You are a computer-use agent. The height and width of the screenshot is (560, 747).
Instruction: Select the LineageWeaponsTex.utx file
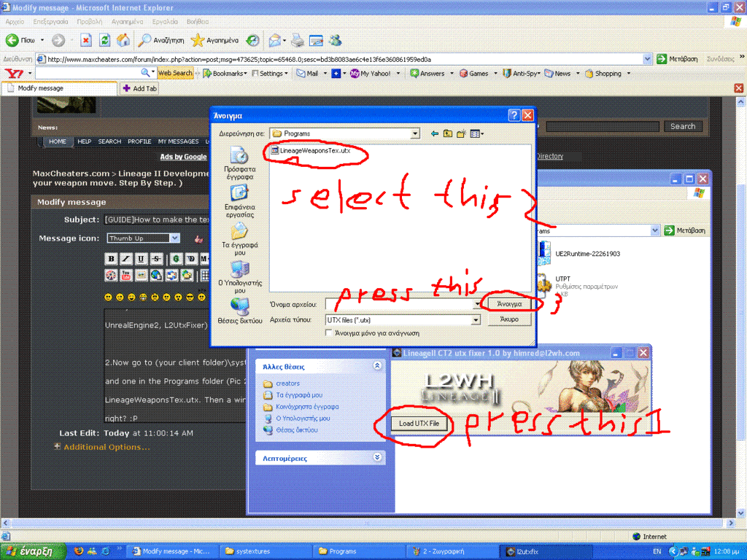tap(315, 151)
